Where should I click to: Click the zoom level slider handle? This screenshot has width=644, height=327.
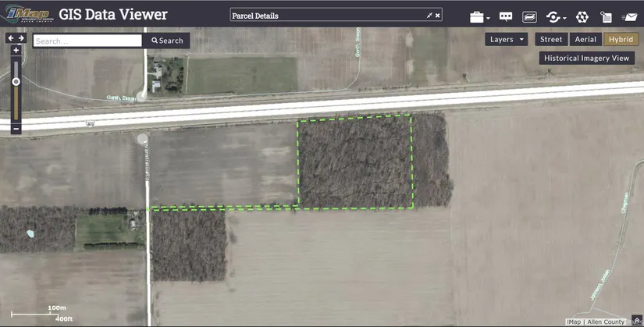[x=16, y=81]
